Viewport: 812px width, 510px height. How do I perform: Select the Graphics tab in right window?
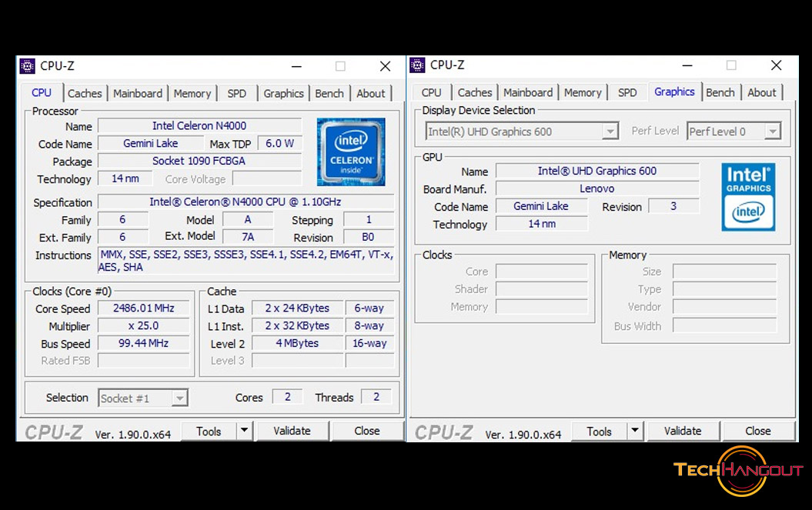(x=674, y=92)
